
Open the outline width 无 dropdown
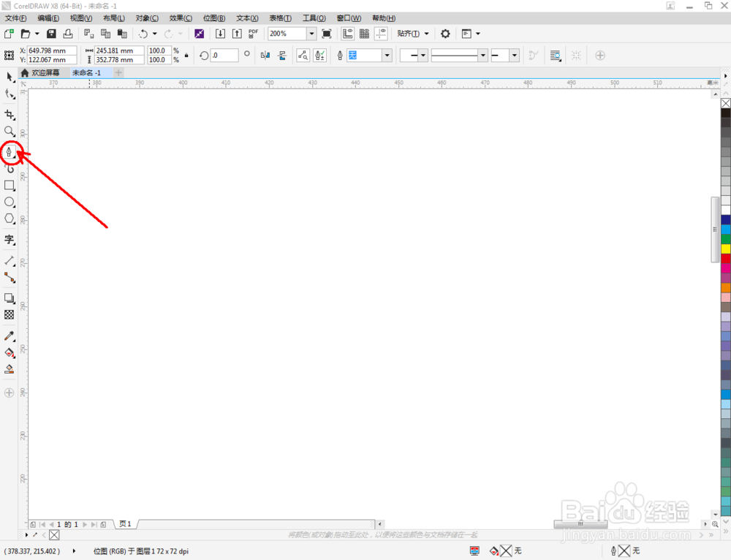[387, 56]
